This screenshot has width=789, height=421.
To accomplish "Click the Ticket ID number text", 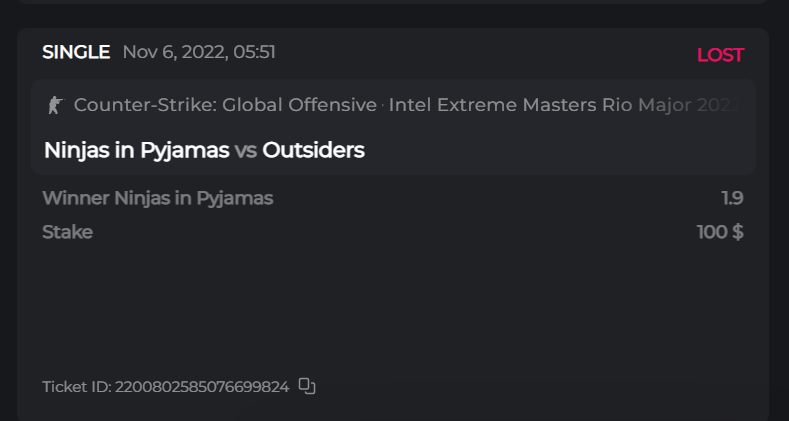I will (202, 387).
